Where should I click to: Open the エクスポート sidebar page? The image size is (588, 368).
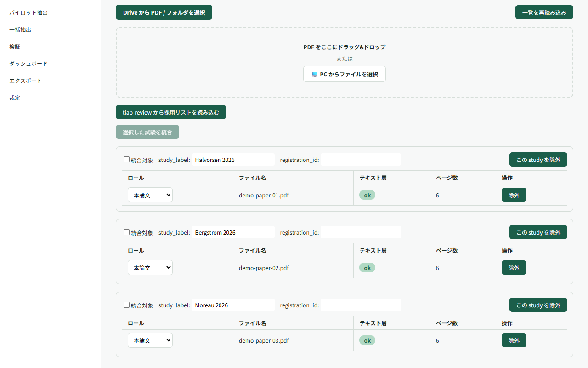tap(26, 81)
